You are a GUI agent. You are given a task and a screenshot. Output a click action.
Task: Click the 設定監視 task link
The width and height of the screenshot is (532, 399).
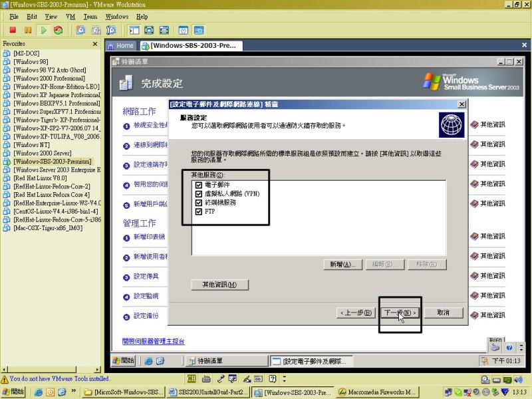[x=146, y=296]
